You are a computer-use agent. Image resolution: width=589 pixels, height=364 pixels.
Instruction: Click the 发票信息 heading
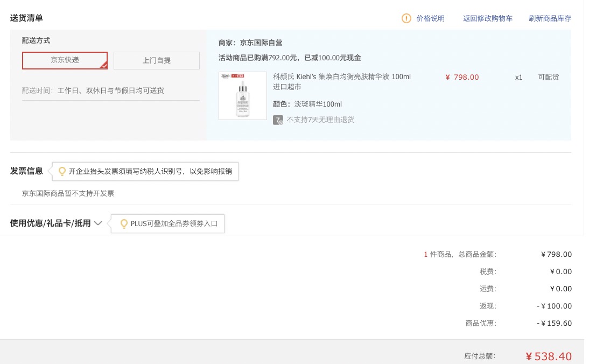pos(26,171)
